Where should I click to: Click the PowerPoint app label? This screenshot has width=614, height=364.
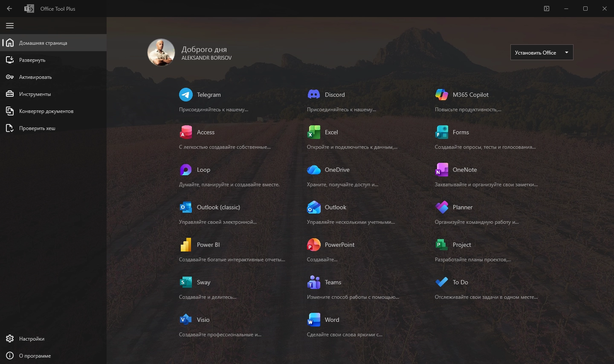point(339,245)
